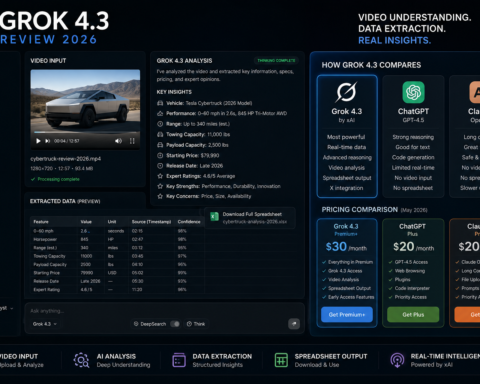Select the Expert Rating table row
This screenshot has width=480, height=384.
pyautogui.click(x=117, y=289)
